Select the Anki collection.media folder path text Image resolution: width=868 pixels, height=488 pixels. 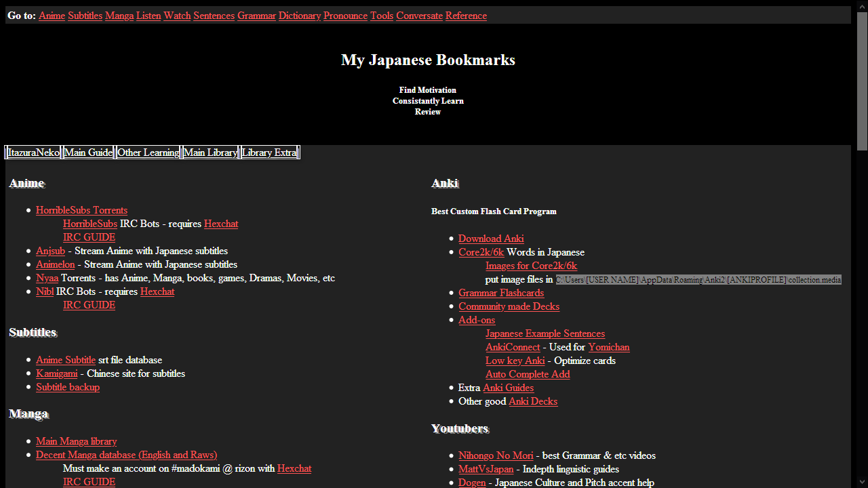[698, 279]
